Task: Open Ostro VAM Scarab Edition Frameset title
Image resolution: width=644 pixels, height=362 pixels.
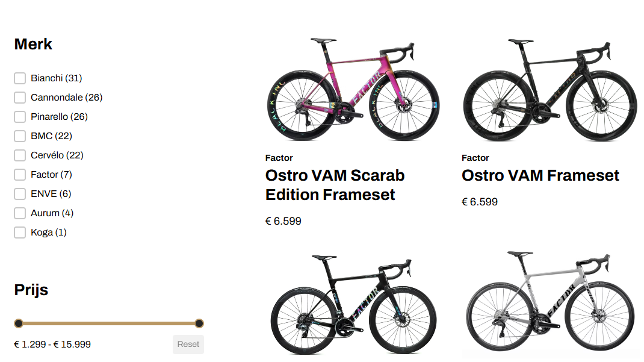Action: pyautogui.click(x=335, y=185)
